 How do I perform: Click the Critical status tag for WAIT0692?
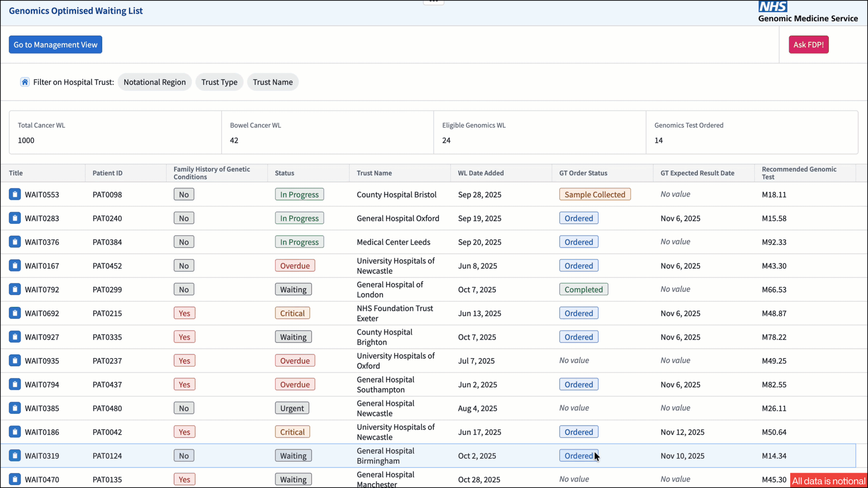click(292, 313)
